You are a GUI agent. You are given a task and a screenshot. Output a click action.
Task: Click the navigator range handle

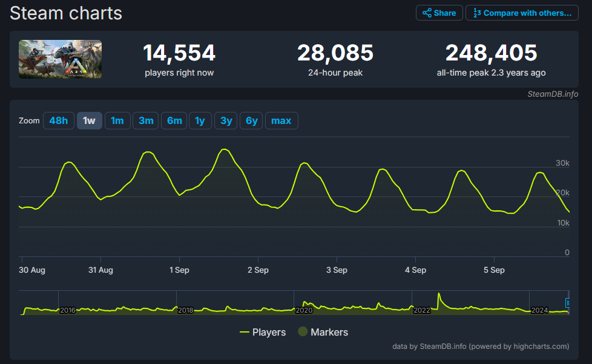[567, 302]
